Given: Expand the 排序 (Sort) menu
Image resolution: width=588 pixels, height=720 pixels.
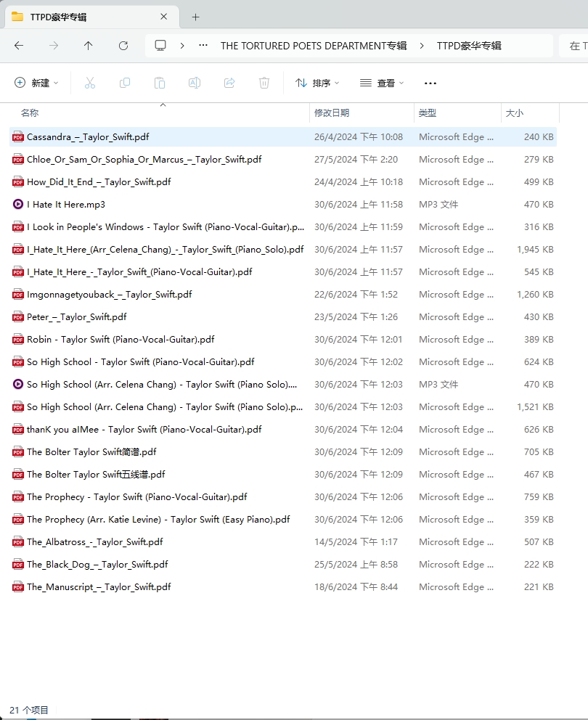Looking at the screenshot, I should tap(317, 83).
